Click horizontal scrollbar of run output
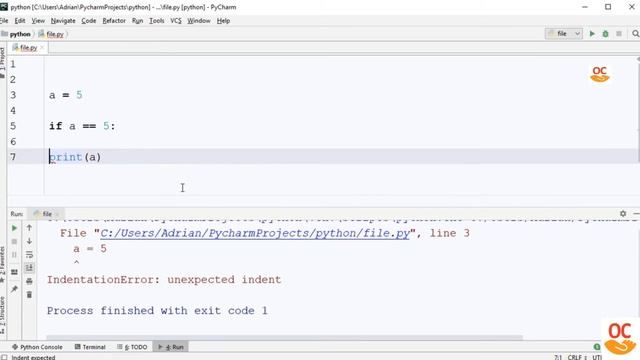This screenshot has height=360, width=640. [x=284, y=338]
